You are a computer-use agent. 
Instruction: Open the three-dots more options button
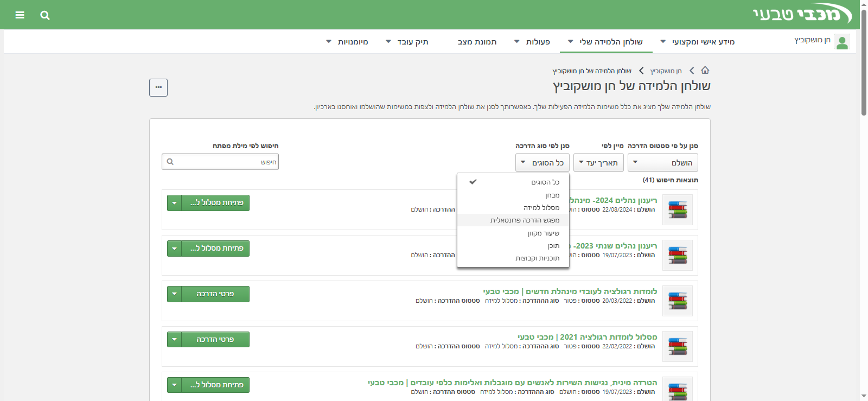[x=158, y=87]
